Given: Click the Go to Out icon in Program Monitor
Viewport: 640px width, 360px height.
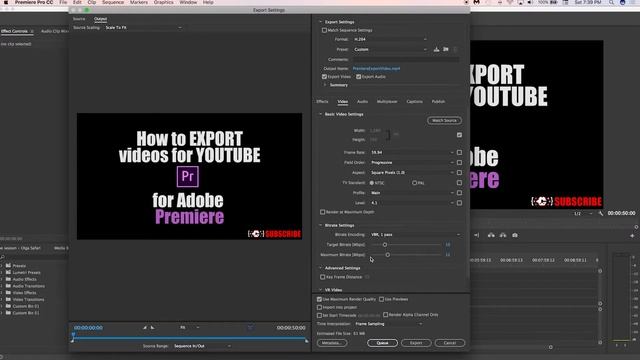Looking at the screenshot, I should [x=476, y=235].
